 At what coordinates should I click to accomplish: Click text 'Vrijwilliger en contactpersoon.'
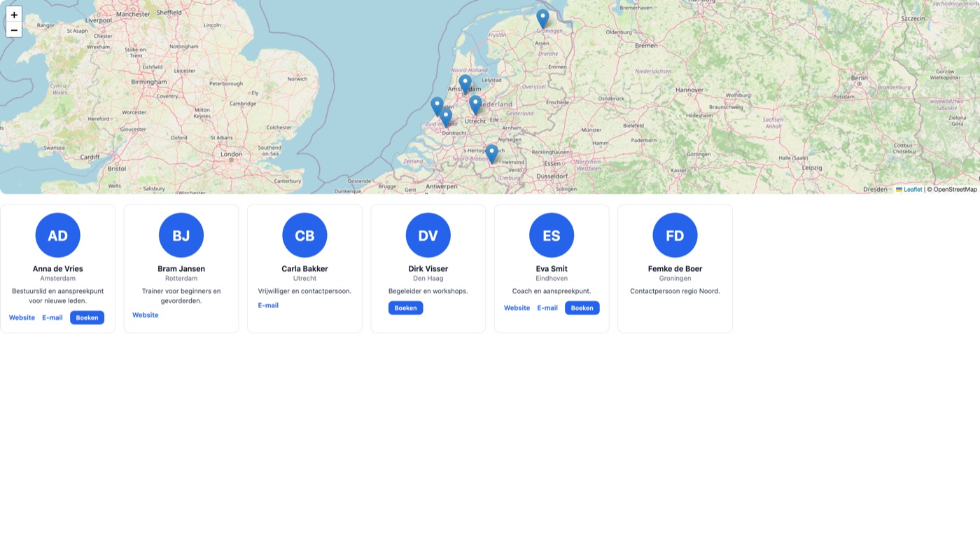tap(304, 291)
